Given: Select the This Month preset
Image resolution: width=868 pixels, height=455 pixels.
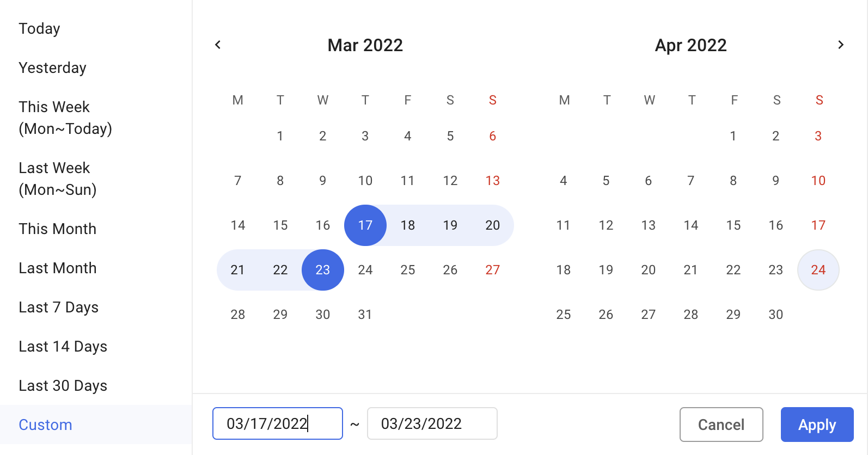Looking at the screenshot, I should click(57, 229).
